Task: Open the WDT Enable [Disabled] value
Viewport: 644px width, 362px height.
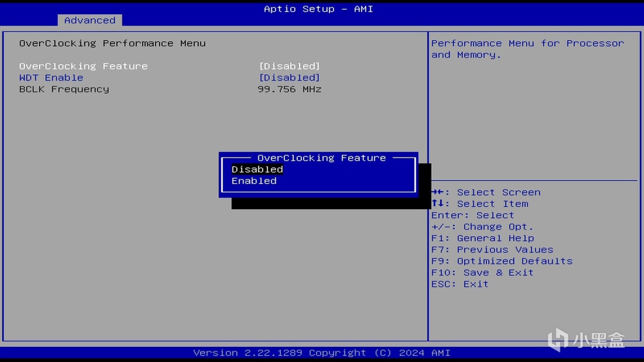Action: click(x=289, y=78)
